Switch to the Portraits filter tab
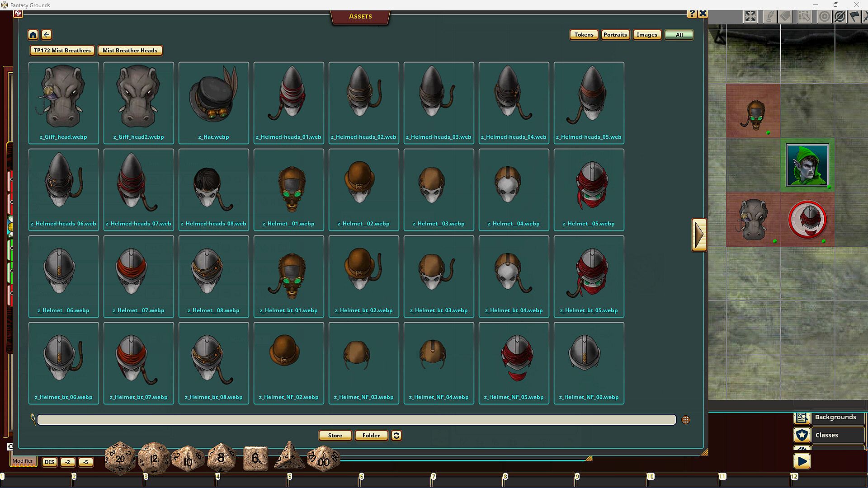Viewport: 868px width, 488px height. [x=615, y=35]
